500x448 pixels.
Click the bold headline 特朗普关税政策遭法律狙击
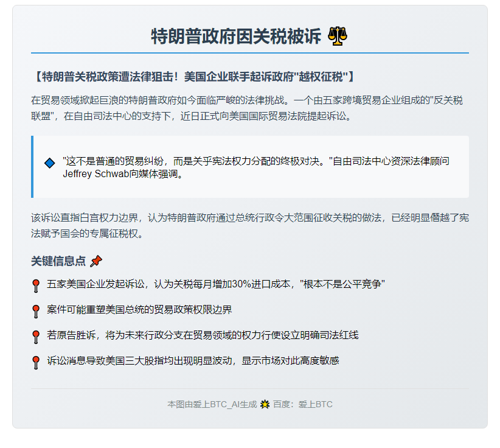pos(193,77)
